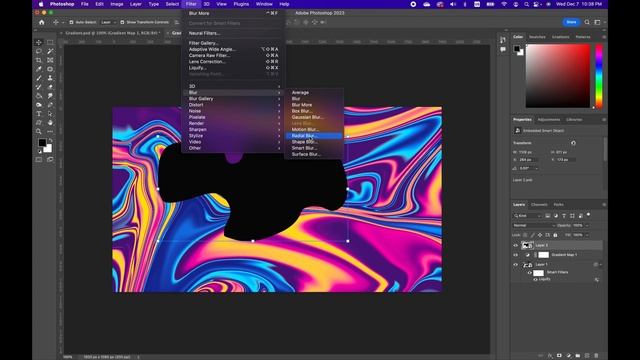640x360 pixels.
Task: Go to the Home screen icon
Action: click(x=41, y=22)
